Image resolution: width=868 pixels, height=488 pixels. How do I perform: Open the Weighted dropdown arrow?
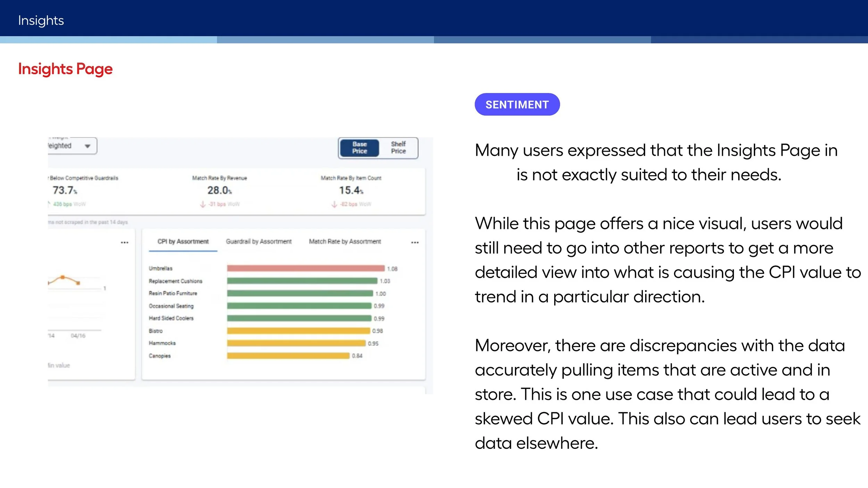87,146
